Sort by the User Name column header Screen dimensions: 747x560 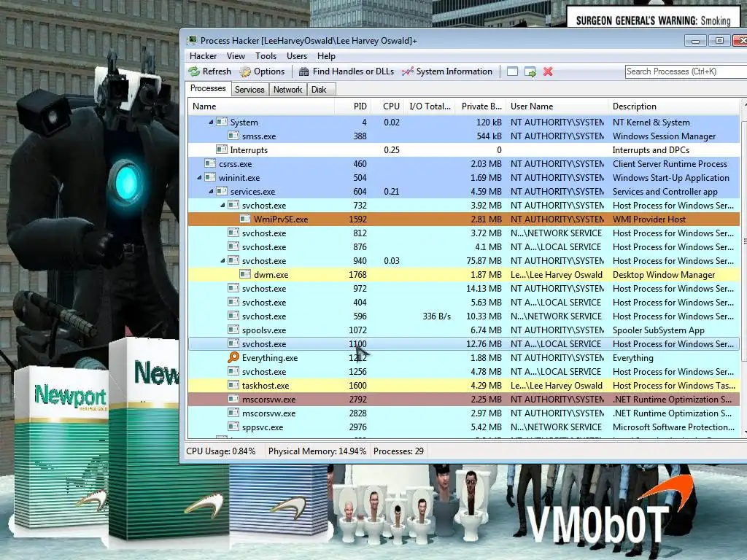(557, 106)
